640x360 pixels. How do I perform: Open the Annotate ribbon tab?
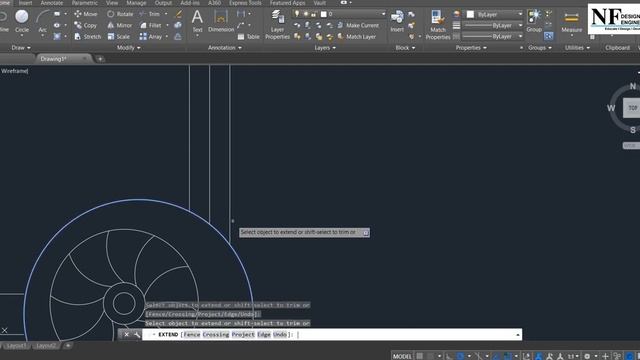pyautogui.click(x=52, y=3)
